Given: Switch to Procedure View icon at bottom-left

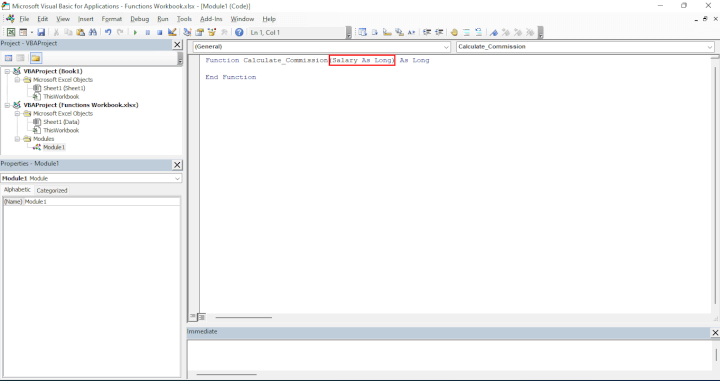Looking at the screenshot, I should [x=193, y=317].
